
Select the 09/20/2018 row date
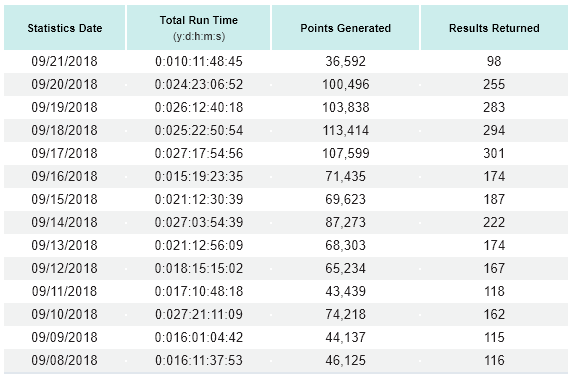65,84
